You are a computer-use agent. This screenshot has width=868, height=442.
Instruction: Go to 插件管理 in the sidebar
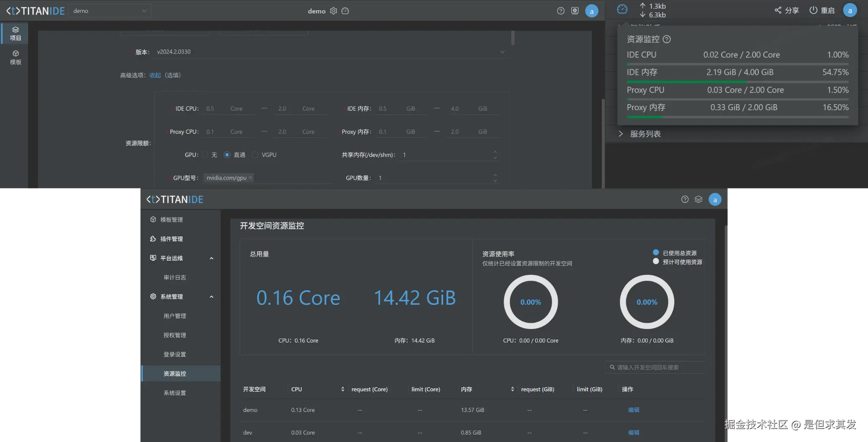(x=171, y=239)
